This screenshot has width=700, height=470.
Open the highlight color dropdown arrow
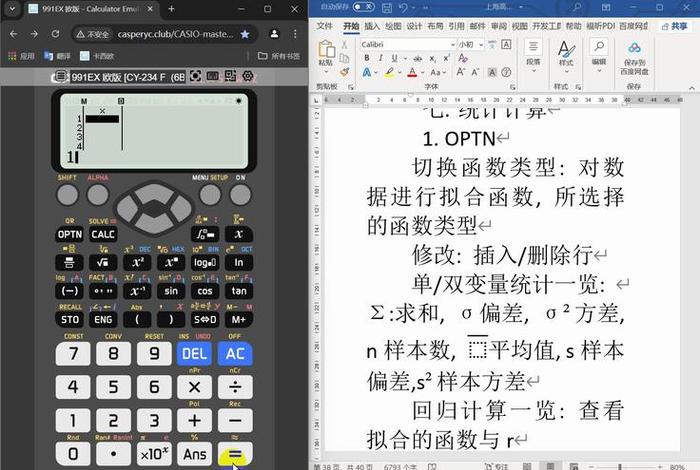click(x=400, y=73)
